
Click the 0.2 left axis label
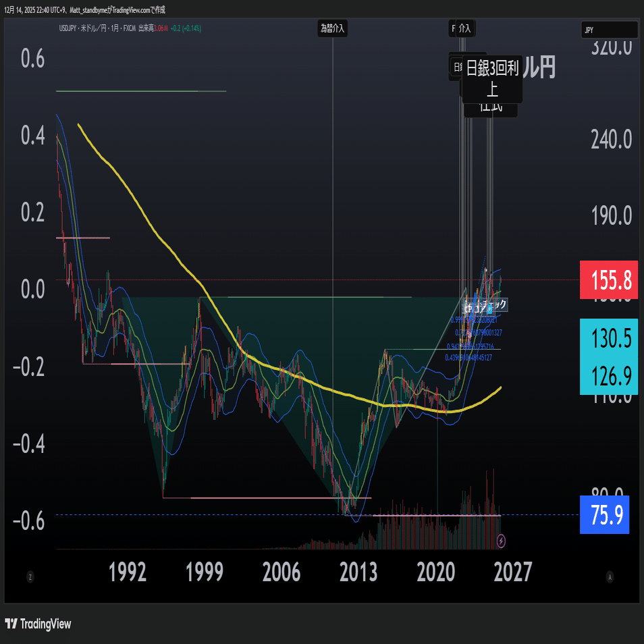click(x=33, y=213)
